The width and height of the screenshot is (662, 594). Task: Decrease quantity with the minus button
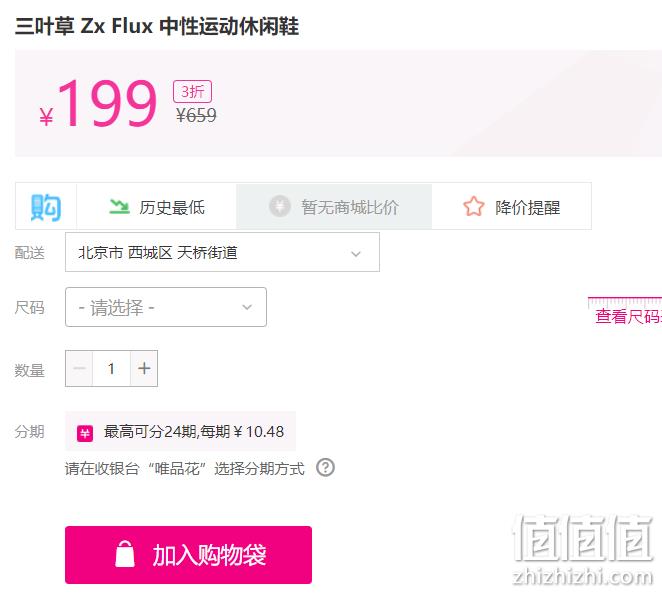pyautogui.click(x=79, y=368)
